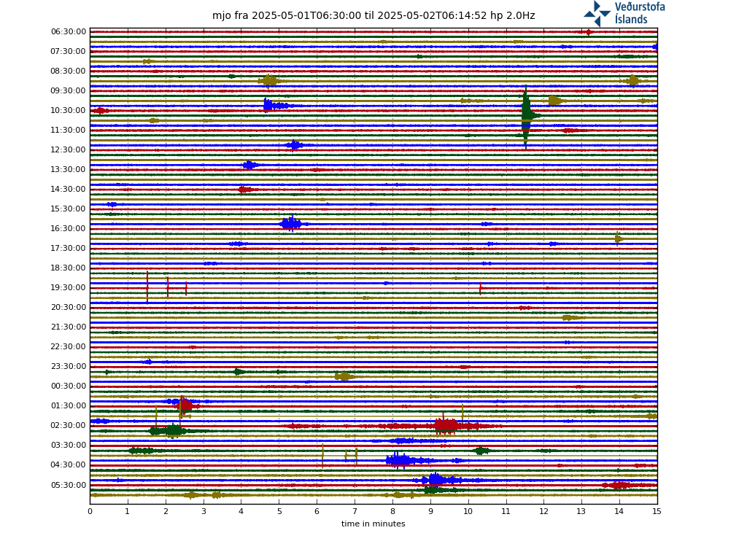Click the x-axis tick label 5

279,511
